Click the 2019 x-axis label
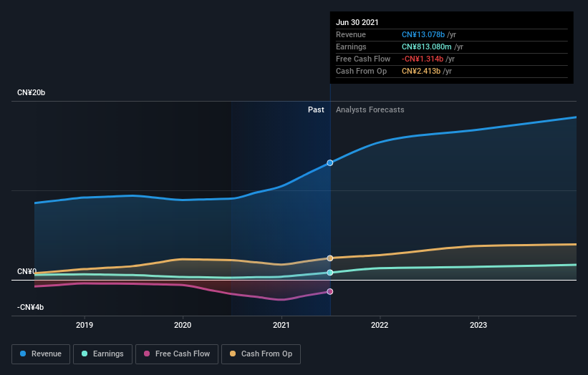 coord(85,325)
